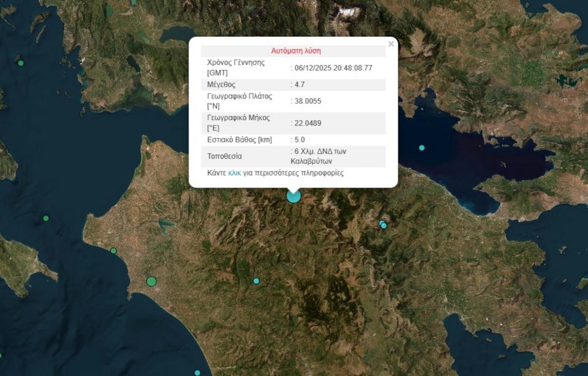The height and width of the screenshot is (376, 588).
Task: Click the red 'Αυτόματη λύση' popup header
Action: click(296, 51)
